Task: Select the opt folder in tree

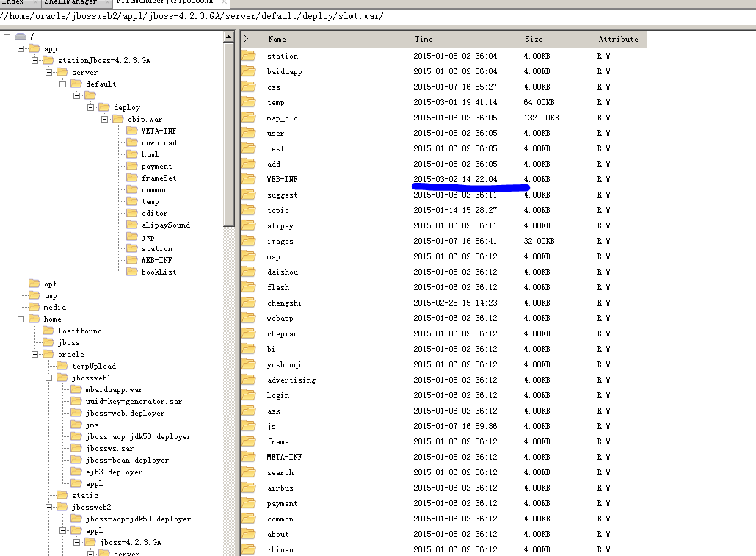Action: pos(50,284)
